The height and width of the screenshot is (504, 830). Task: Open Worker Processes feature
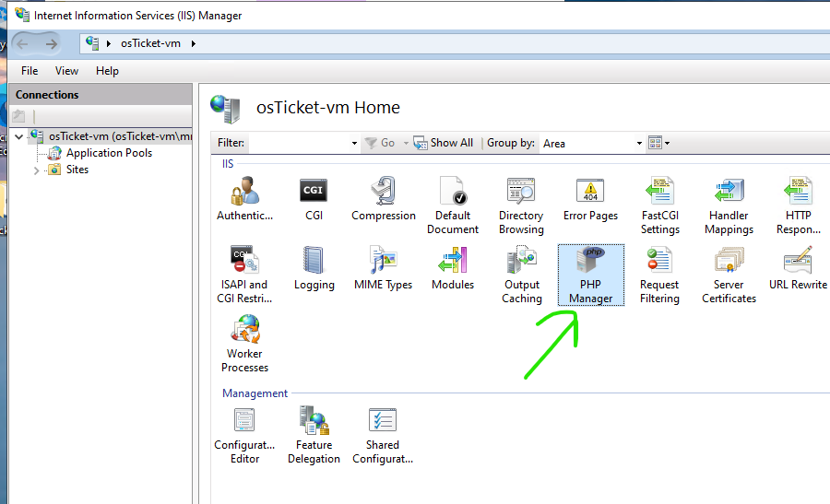[x=244, y=344]
